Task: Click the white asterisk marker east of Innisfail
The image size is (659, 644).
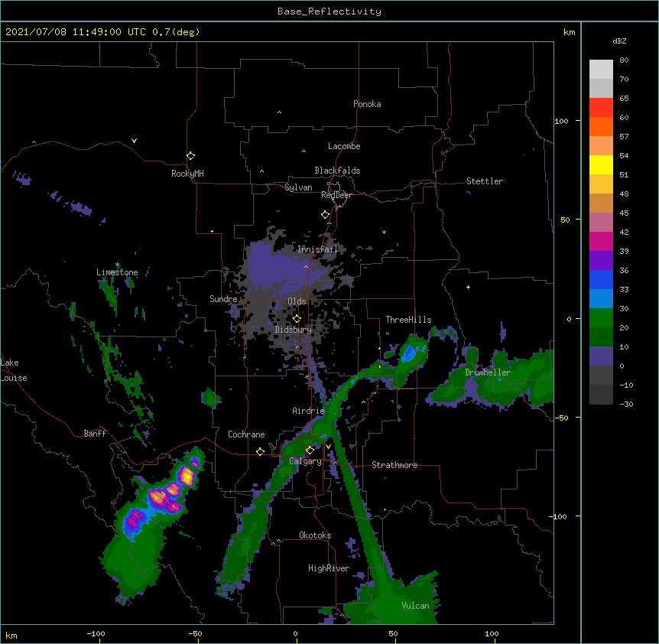Action: (384, 232)
